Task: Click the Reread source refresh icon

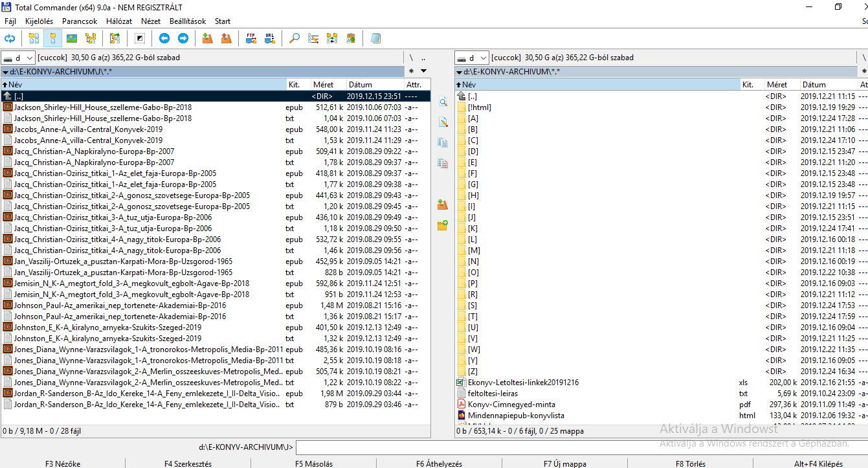Action: tap(10, 38)
